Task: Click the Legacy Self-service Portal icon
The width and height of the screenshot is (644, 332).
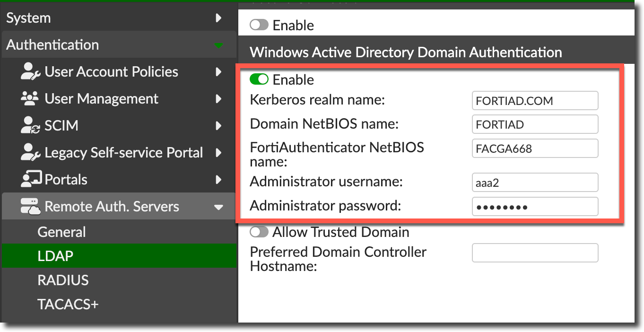Action: [x=31, y=153]
